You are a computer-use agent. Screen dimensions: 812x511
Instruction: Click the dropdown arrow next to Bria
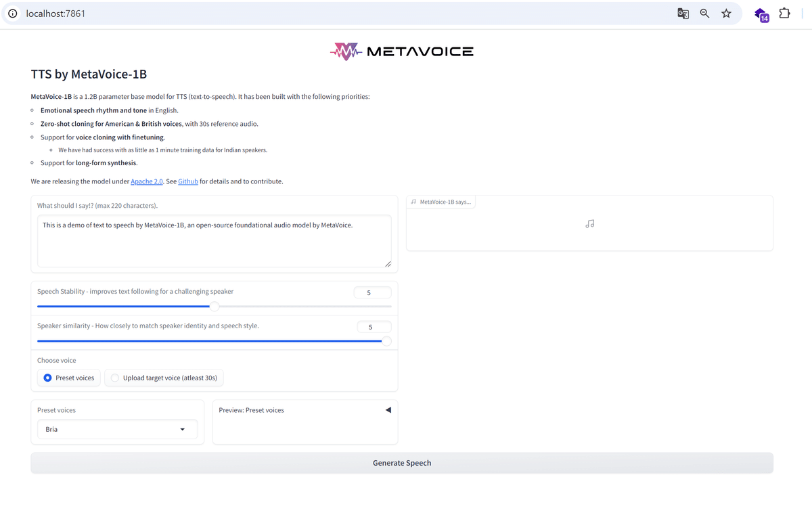182,429
